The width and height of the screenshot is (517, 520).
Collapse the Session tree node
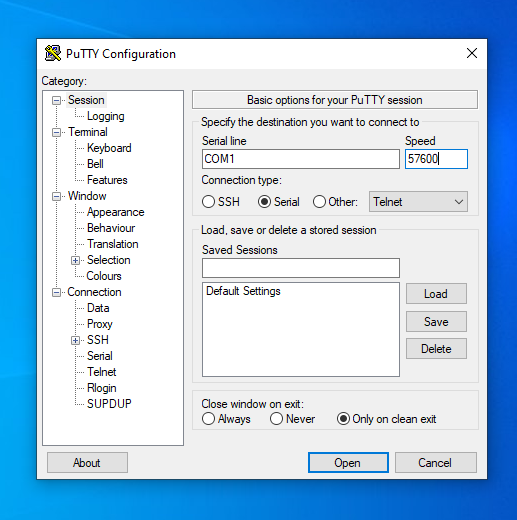tap(56, 100)
